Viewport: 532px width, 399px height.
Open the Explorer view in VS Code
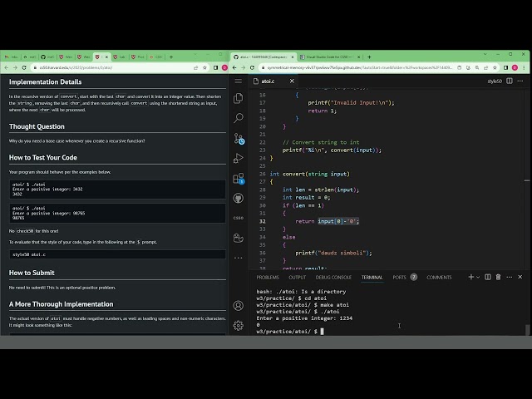click(x=239, y=98)
